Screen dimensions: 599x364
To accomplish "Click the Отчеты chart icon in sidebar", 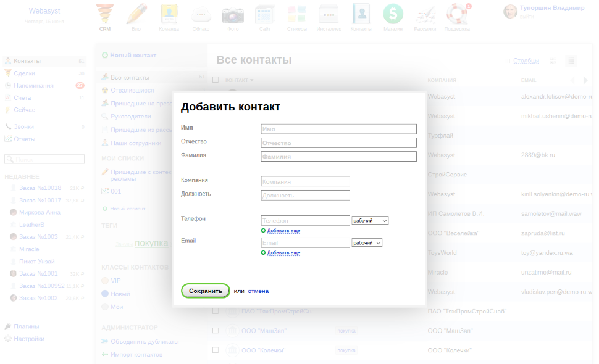I will tap(7, 139).
